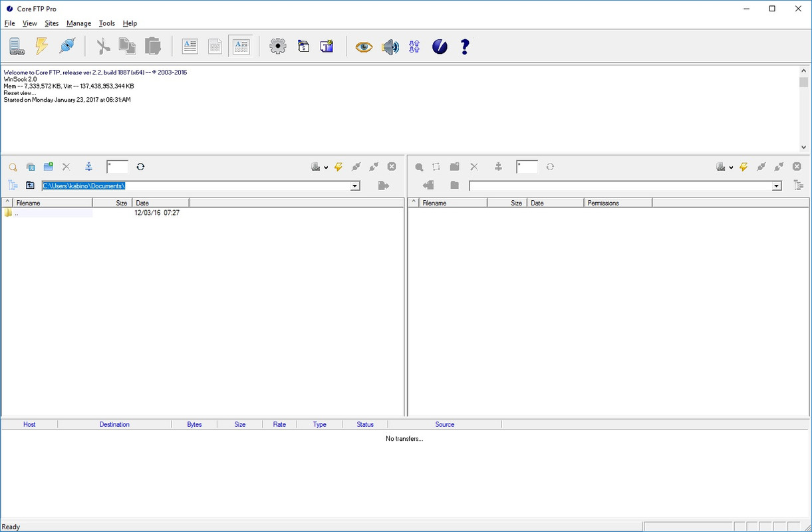Image resolution: width=812 pixels, height=532 pixels.
Task: Open the local path history dropdown arrow
Action: coord(355,186)
